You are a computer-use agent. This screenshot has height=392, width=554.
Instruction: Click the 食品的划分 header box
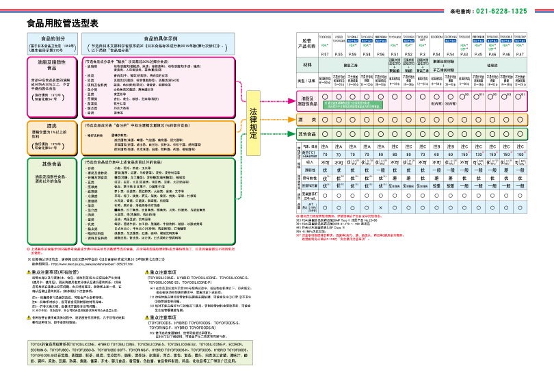[x=52, y=44]
